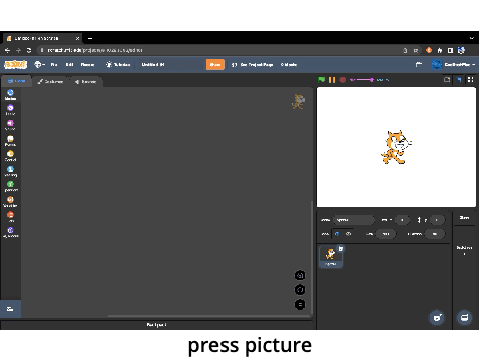Click the Add Extension button at bottom left
The width and height of the screenshot is (480, 360).
(10, 309)
